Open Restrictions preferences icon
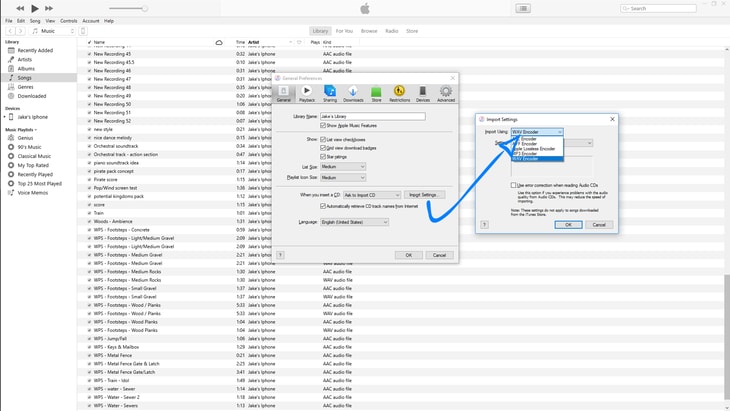The width and height of the screenshot is (730, 411). point(399,93)
